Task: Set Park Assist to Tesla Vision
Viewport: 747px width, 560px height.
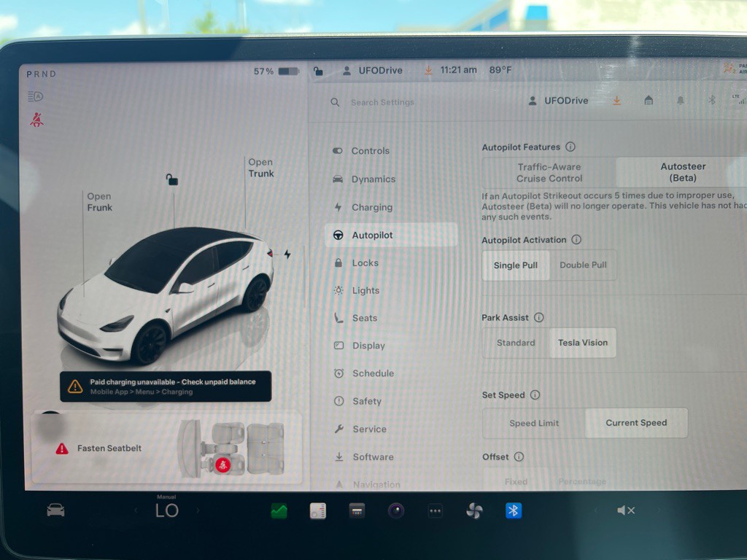Action: click(583, 343)
